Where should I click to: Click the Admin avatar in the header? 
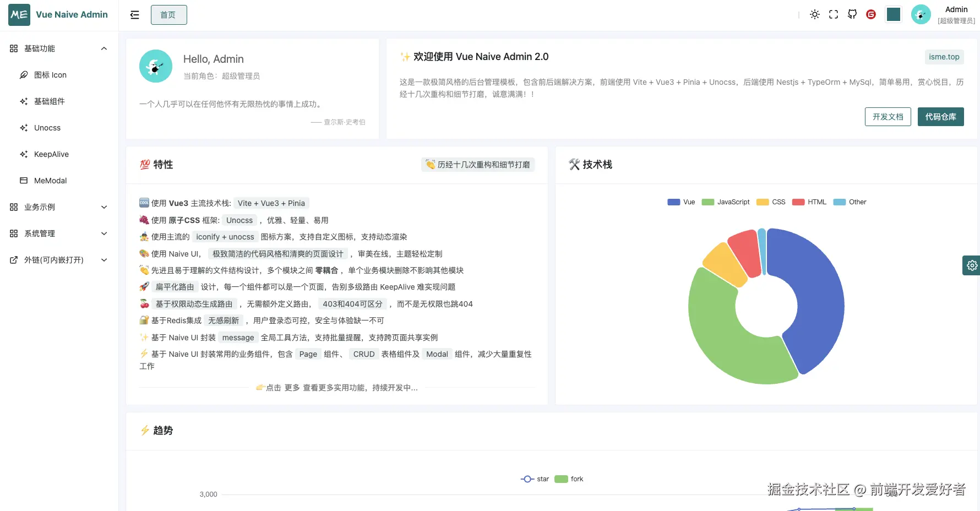point(921,14)
